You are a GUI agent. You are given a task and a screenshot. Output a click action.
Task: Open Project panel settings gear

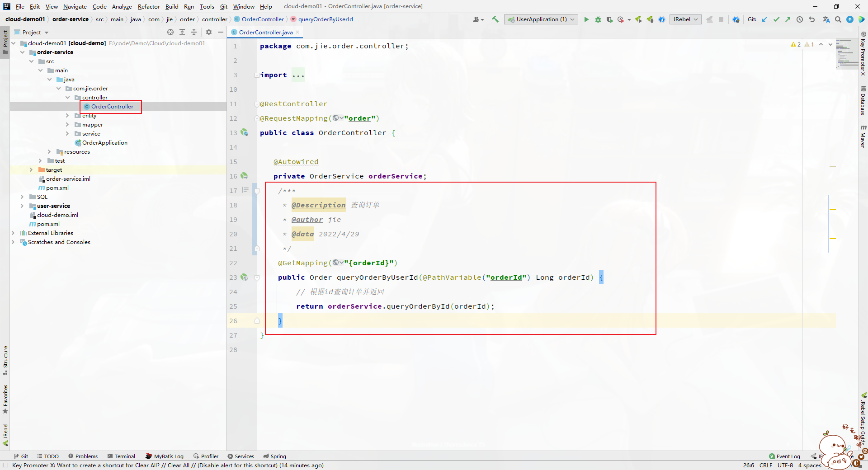point(209,32)
